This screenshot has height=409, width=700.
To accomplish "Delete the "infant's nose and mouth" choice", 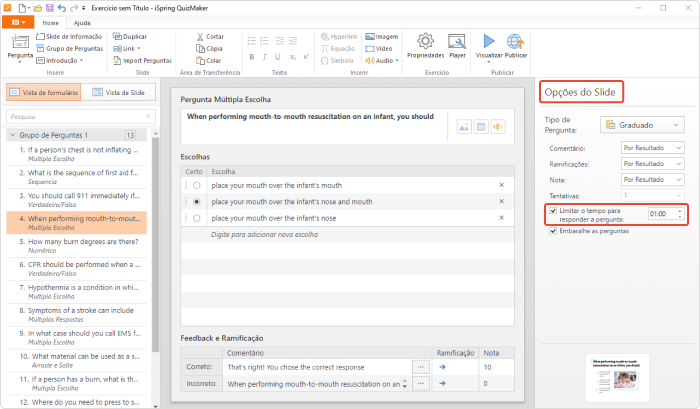I will [501, 201].
